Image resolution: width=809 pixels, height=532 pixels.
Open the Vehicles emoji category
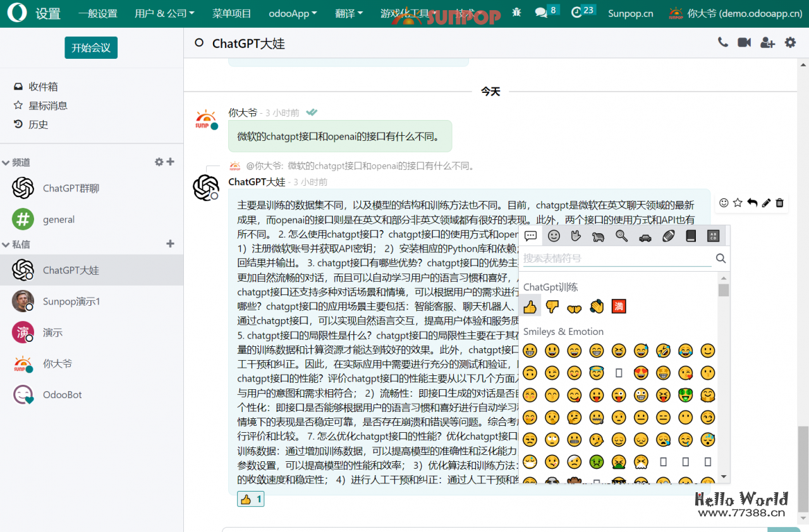coord(644,236)
